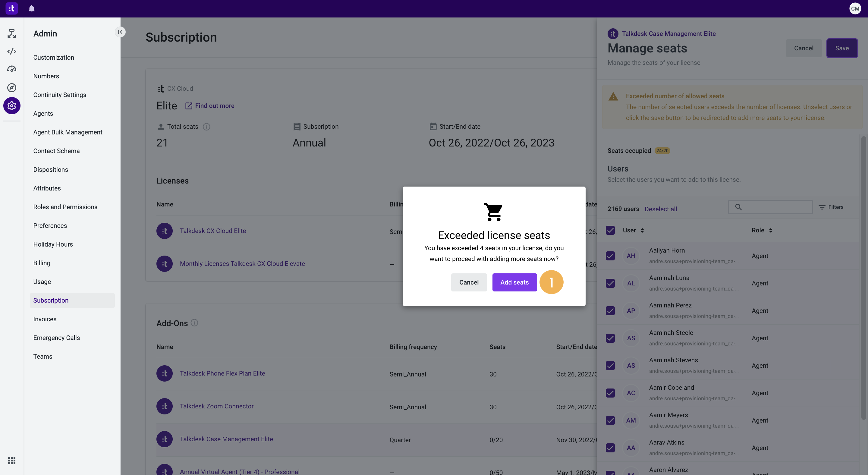The height and width of the screenshot is (475, 868).
Task: Open the Talkdesk Phone Flex Plan Elite link
Action: click(222, 374)
